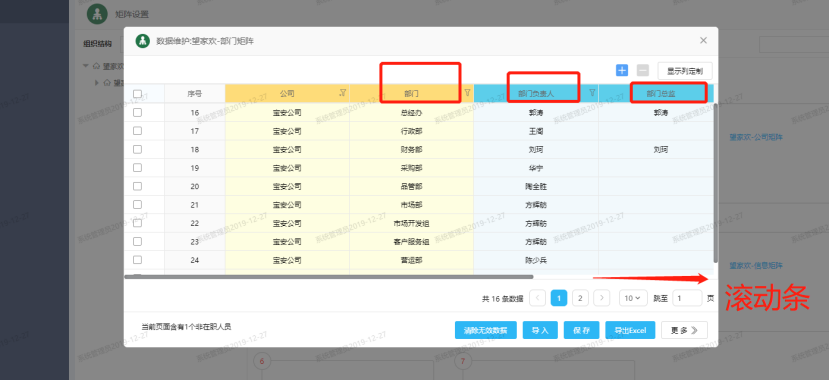This screenshot has height=381, width=830.
Task: Toggle the select-all header checkbox
Action: (x=138, y=94)
